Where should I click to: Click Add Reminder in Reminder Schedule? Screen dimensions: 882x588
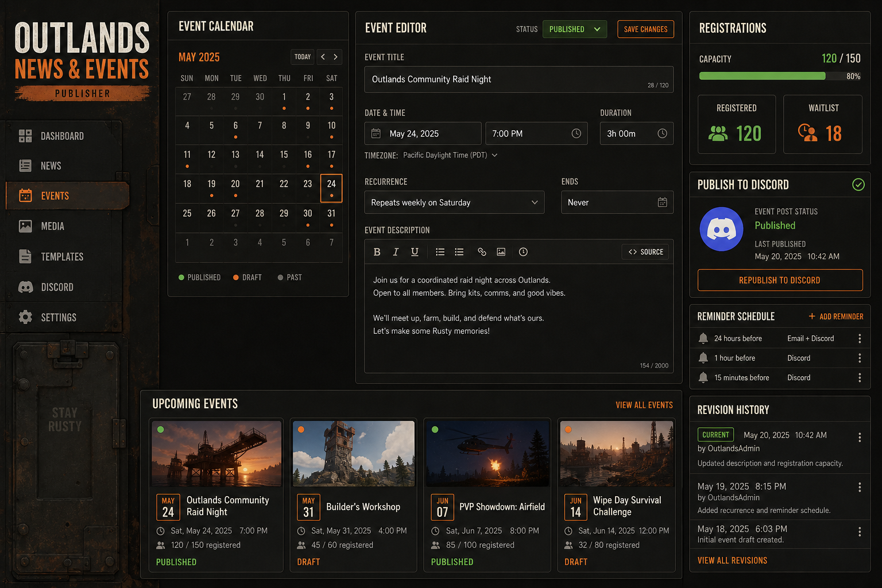(x=836, y=316)
